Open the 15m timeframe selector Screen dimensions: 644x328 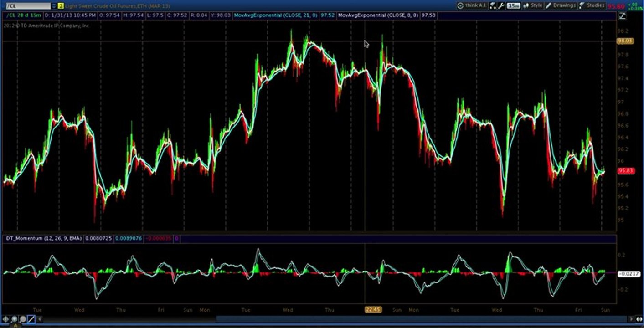coord(514,6)
